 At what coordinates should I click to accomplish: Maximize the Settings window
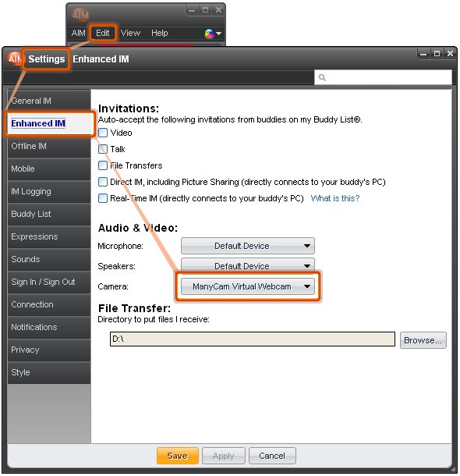click(437, 54)
